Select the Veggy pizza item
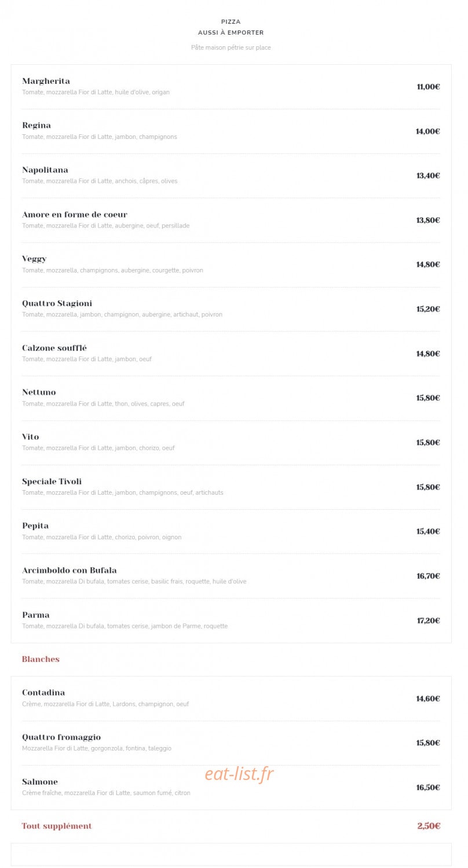 [x=34, y=259]
